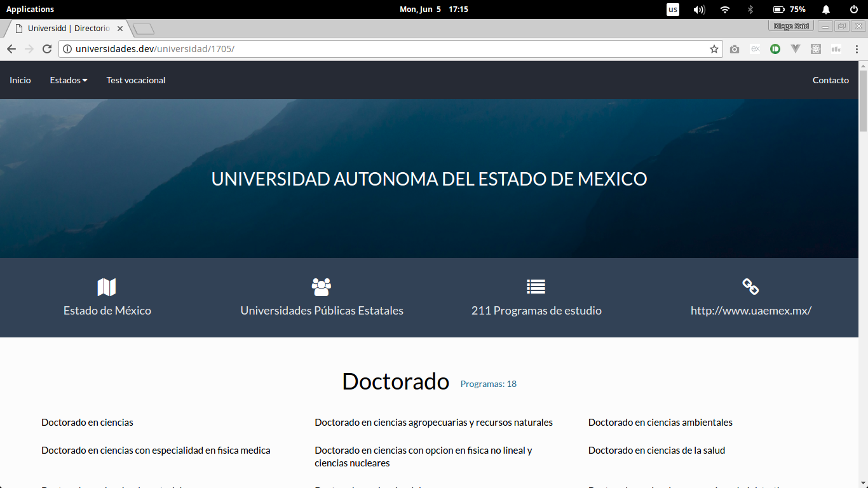The width and height of the screenshot is (868, 488).
Task: Open the volume control in the top panel
Action: click(699, 9)
